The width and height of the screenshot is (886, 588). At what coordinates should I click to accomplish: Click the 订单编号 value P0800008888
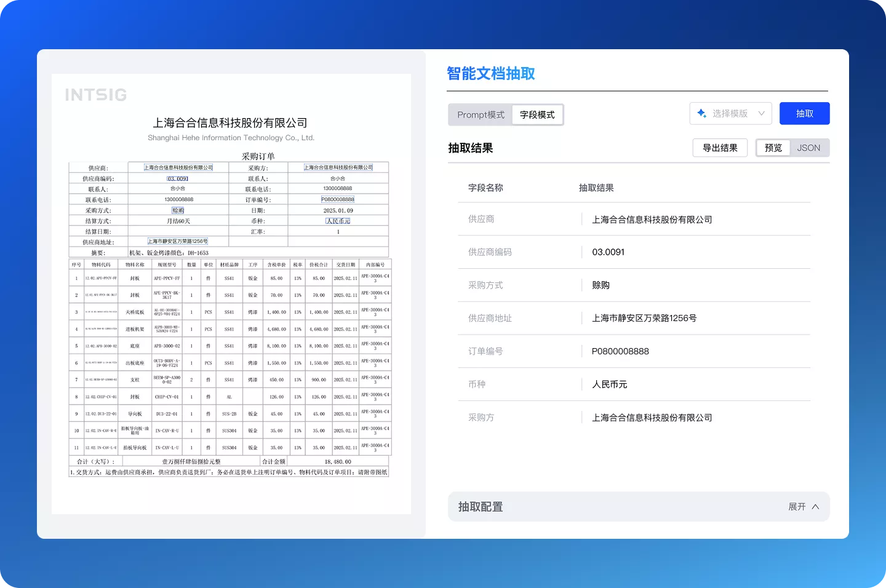pyautogui.click(x=620, y=351)
